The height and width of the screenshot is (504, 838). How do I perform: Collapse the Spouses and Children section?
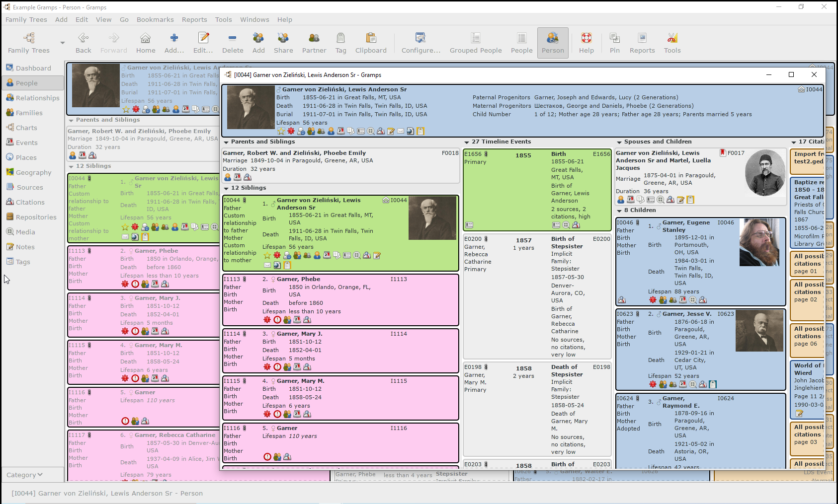[619, 142]
